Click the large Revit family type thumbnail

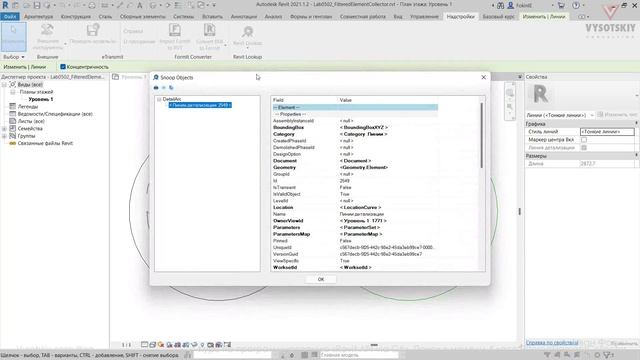[x=540, y=94]
